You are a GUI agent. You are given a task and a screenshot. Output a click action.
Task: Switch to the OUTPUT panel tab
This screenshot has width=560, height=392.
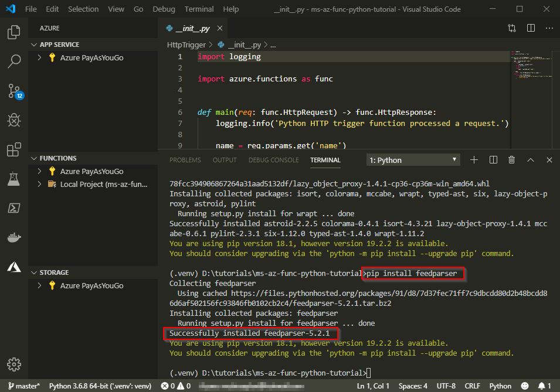(x=225, y=160)
